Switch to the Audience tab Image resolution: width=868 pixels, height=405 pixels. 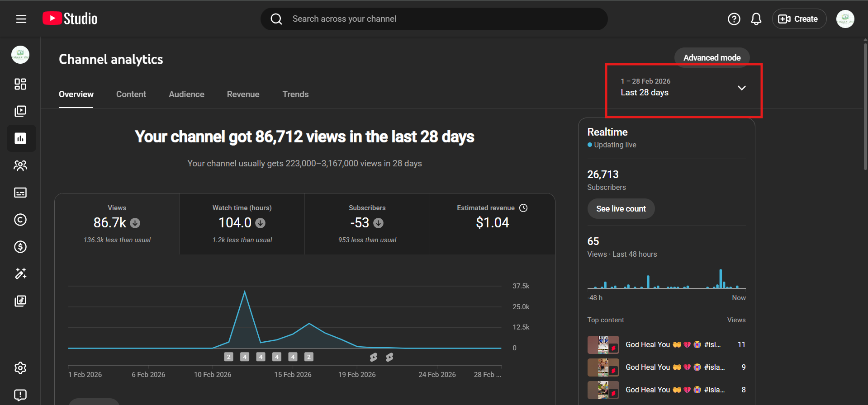[x=186, y=94]
